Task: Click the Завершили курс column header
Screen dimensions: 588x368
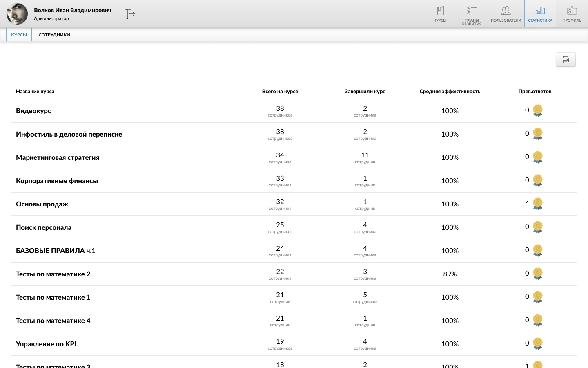Action: click(365, 92)
